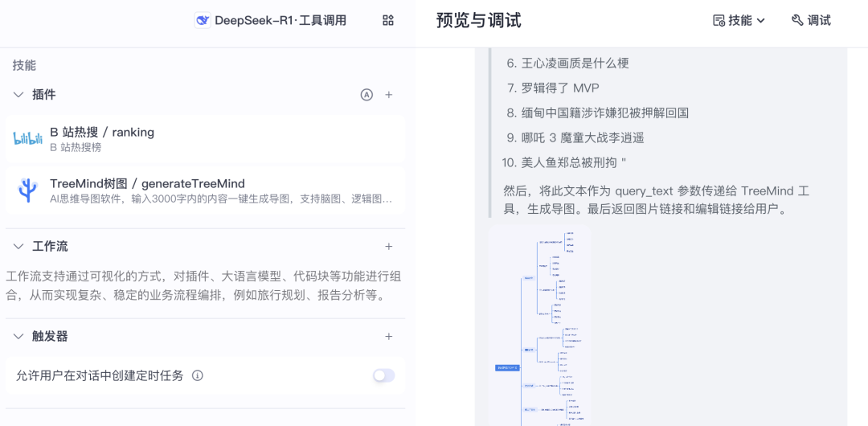Click list item 缅甸中国籍涉诈嫌犯被押解回国

tap(605, 113)
